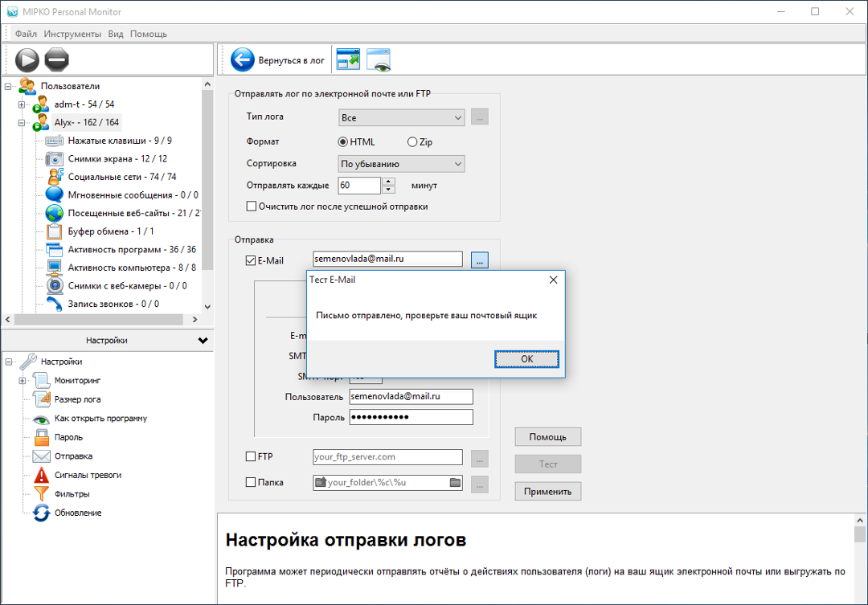Click the green play start-monitoring icon
Image resolution: width=868 pixels, height=605 pixels.
27,59
